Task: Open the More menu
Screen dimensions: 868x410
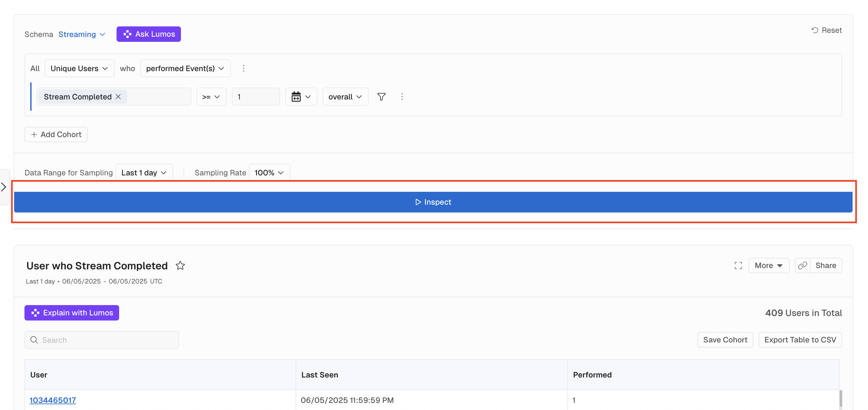Action: (768, 266)
